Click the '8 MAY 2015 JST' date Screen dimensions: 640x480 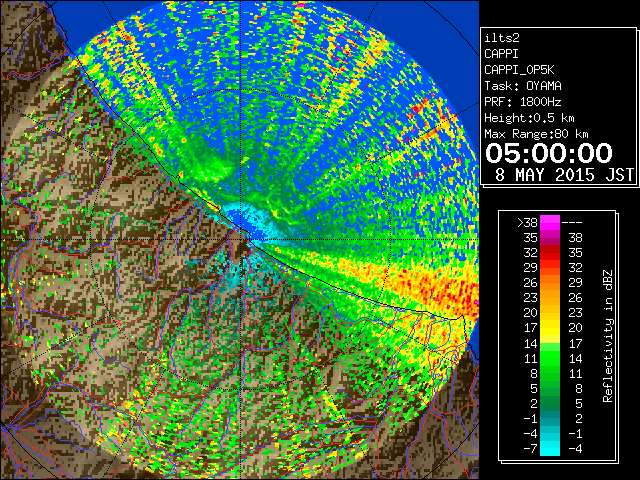coord(564,175)
